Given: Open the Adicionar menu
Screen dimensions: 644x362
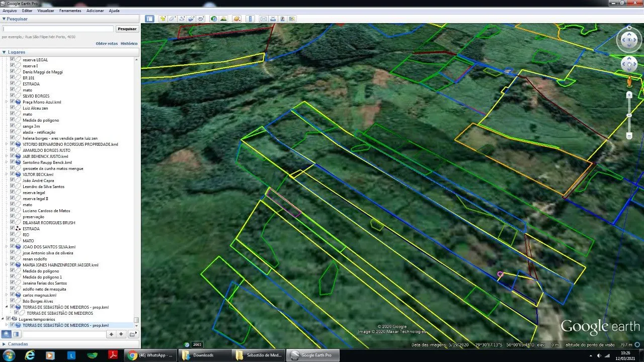Looking at the screenshot, I should (95, 11).
